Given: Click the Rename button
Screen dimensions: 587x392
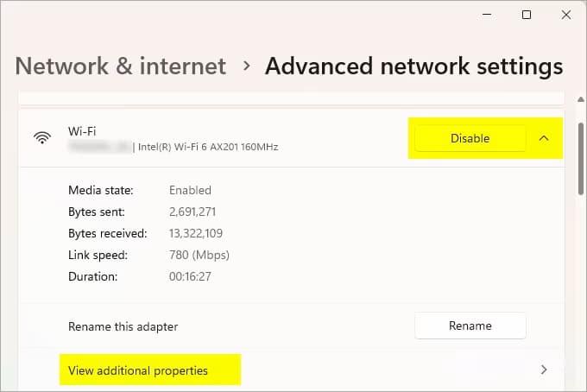Looking at the screenshot, I should coord(470,326).
